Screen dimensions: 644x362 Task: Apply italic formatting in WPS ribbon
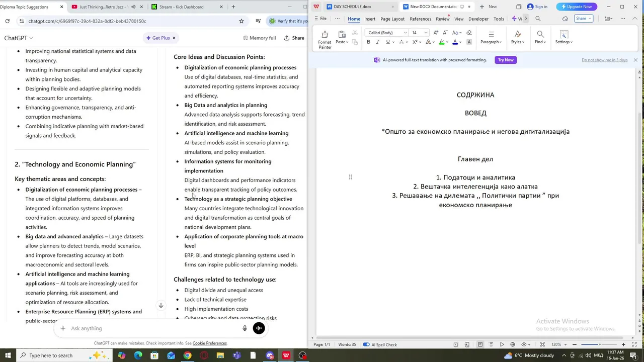pos(378,42)
